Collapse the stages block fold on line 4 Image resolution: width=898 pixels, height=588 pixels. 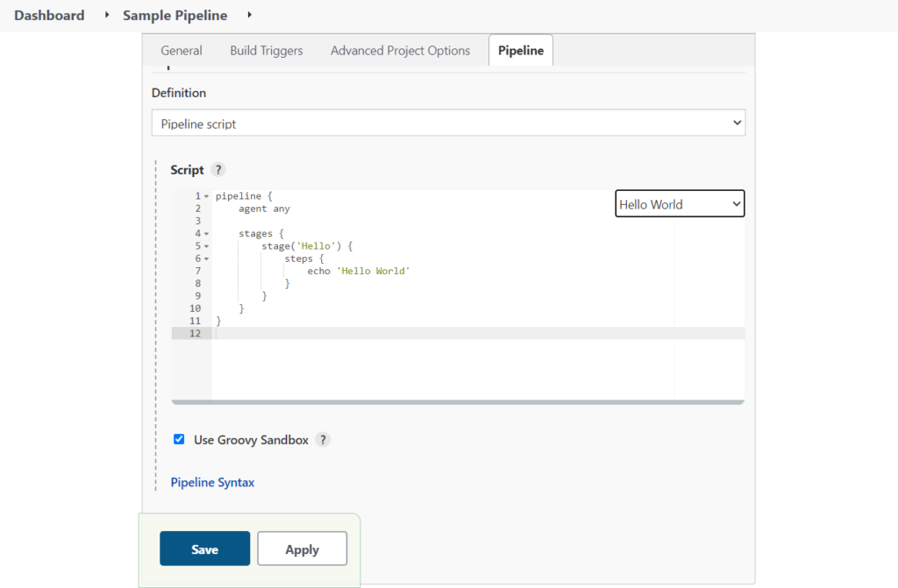(x=205, y=233)
